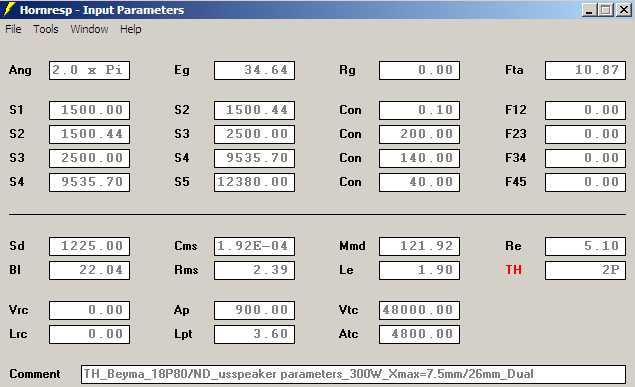The width and height of the screenshot is (635, 387).
Task: Click the TH field showing 2P
Action: point(585,270)
